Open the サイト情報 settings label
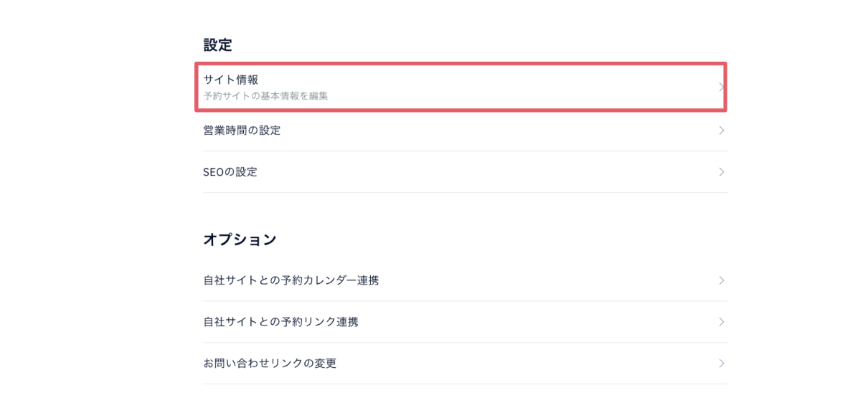The height and width of the screenshot is (403, 868). click(230, 80)
